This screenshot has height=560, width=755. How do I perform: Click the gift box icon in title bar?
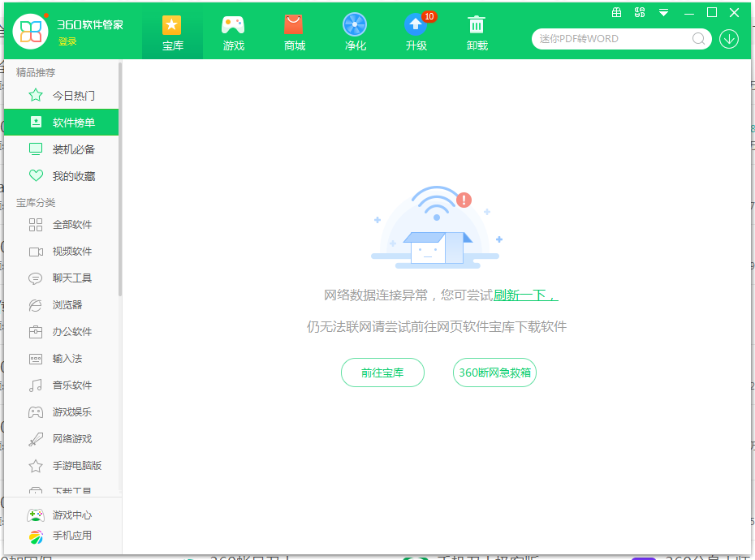616,12
